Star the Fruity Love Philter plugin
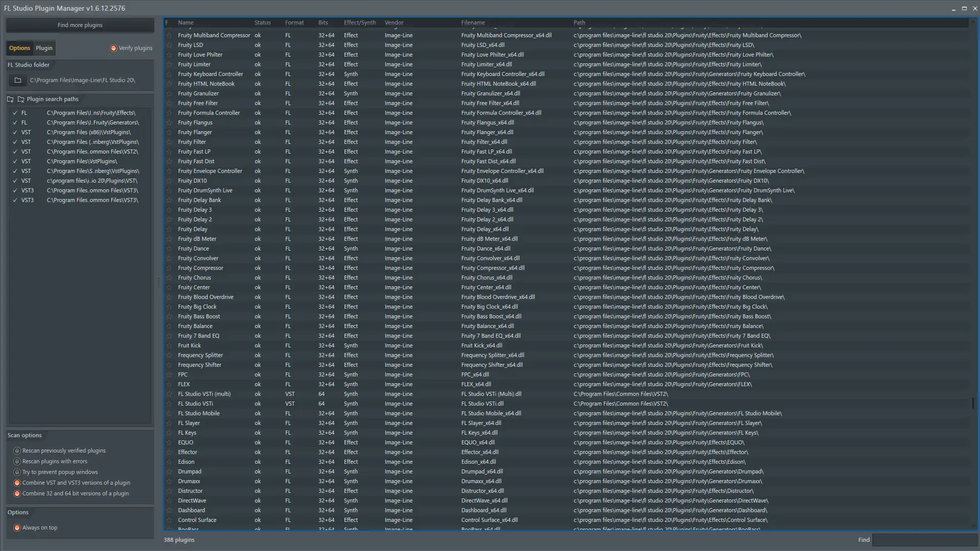The height and width of the screenshot is (551, 980). (169, 55)
